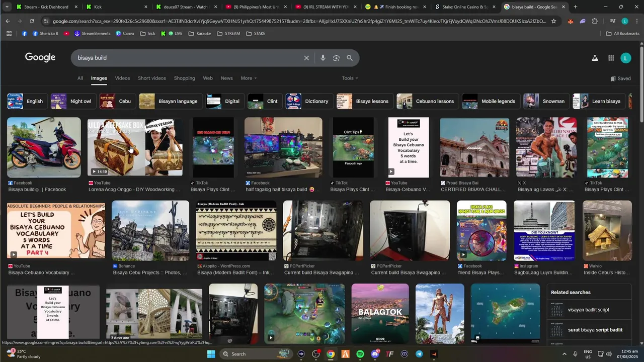Click related search surat bisaya script badlit
The height and width of the screenshot is (362, 644).
(x=589, y=330)
